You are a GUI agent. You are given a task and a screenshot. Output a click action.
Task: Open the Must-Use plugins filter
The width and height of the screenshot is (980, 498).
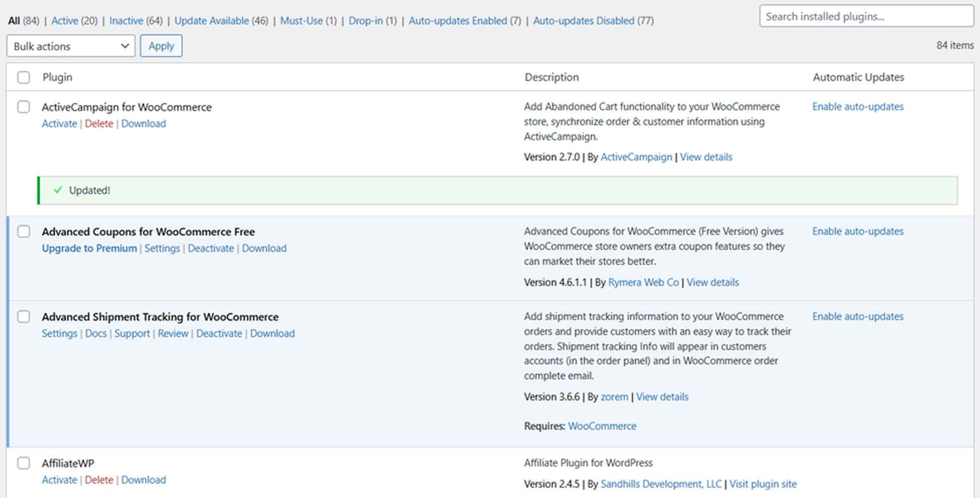click(302, 21)
